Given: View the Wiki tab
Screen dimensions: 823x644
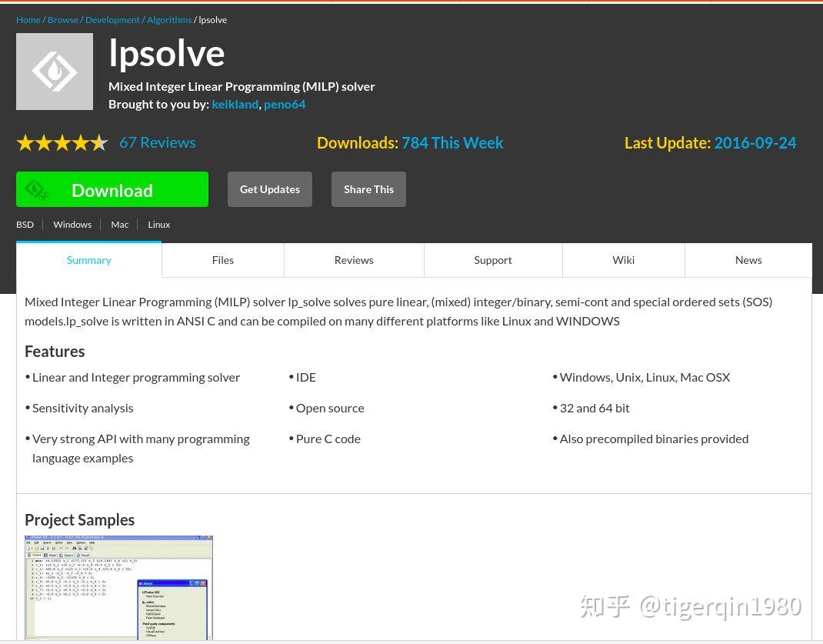Looking at the screenshot, I should click(623, 260).
